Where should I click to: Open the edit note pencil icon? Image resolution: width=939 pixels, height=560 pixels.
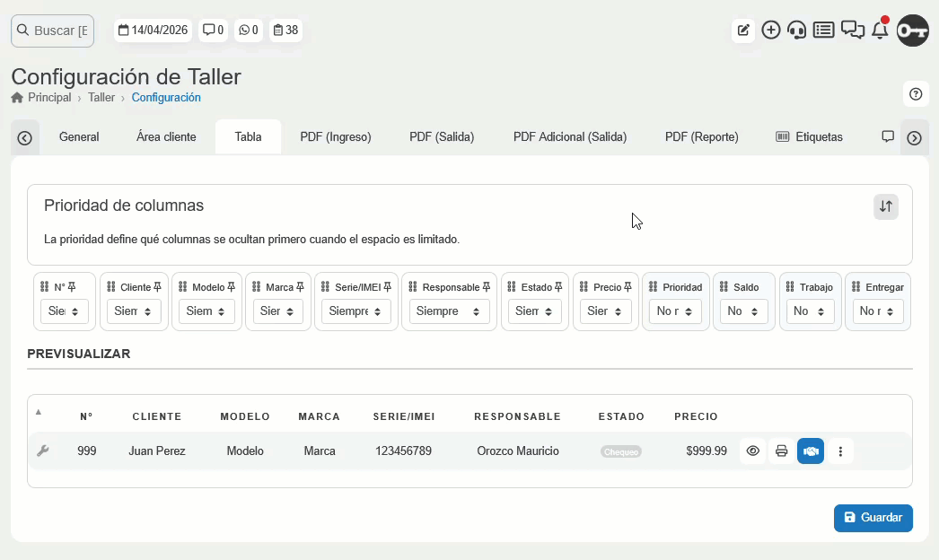(743, 31)
